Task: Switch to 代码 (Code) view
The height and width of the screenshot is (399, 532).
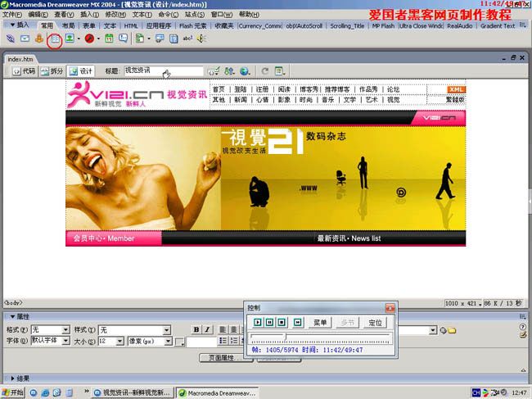Action: 25,71
